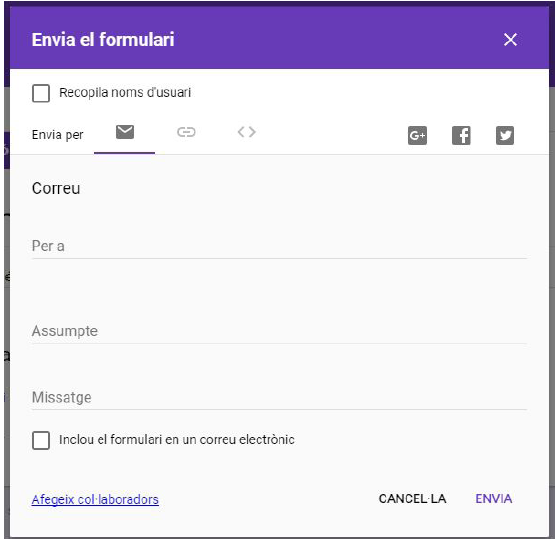The image size is (558, 544).
Task: Tick Inclou el formulari en un correu checkbox
Action: [x=41, y=440]
